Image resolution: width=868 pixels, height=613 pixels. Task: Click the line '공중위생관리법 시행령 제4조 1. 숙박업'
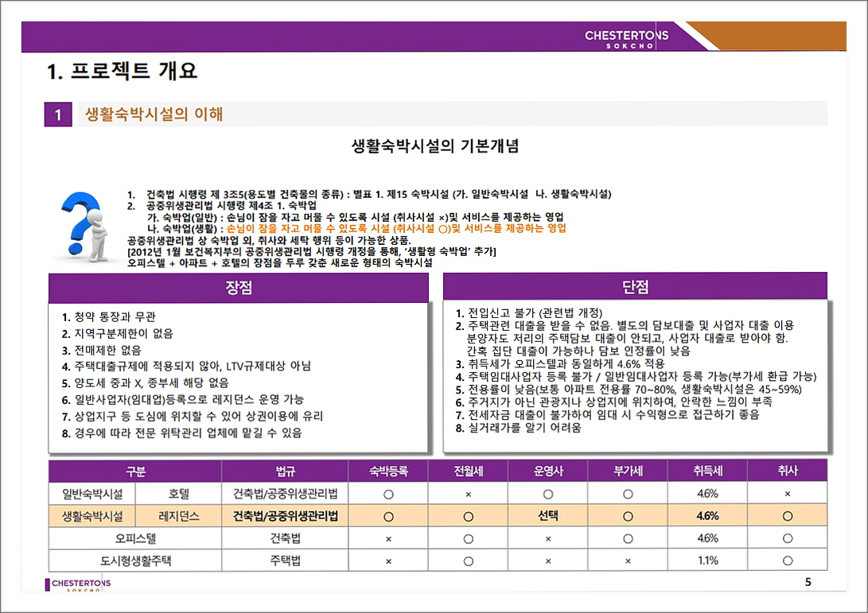pos(232,206)
